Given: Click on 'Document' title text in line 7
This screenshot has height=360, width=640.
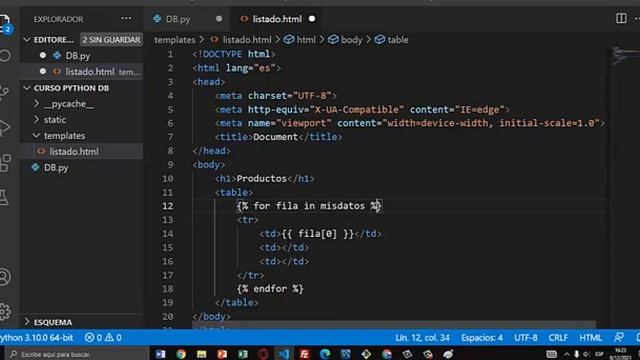Looking at the screenshot, I should (x=276, y=137).
